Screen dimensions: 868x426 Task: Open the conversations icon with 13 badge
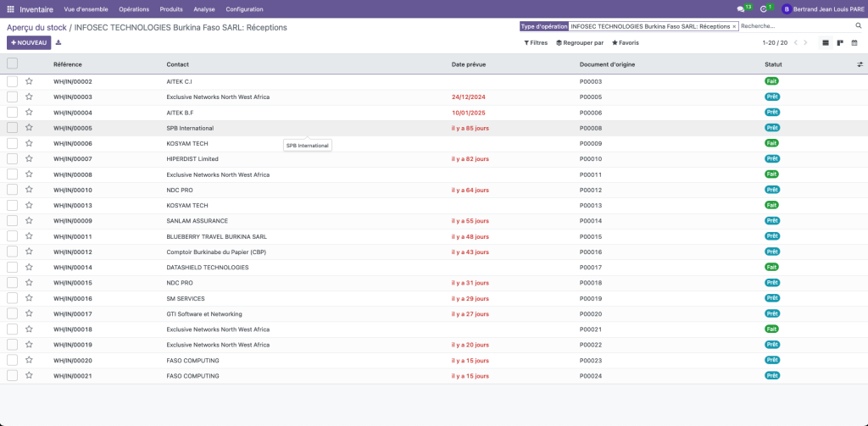(x=741, y=9)
